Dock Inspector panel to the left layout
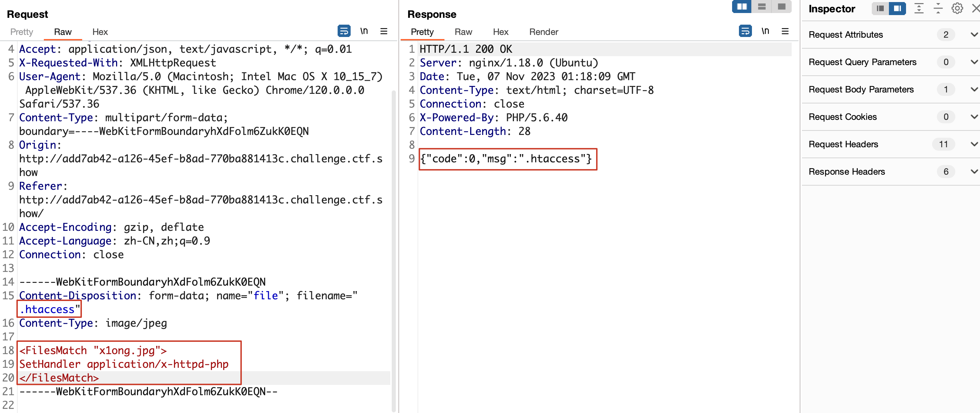The height and width of the screenshot is (413, 980). 880,8
